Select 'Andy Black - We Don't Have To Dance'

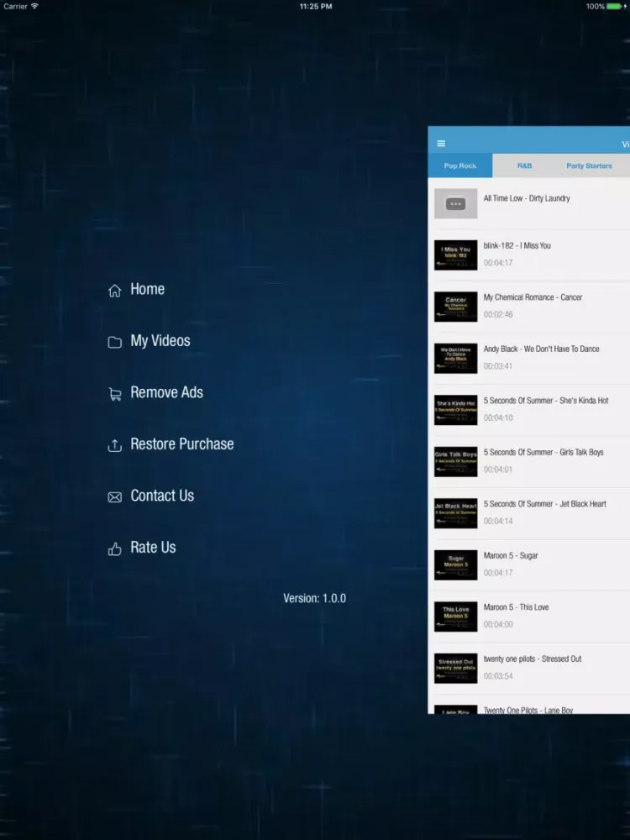pos(541,349)
